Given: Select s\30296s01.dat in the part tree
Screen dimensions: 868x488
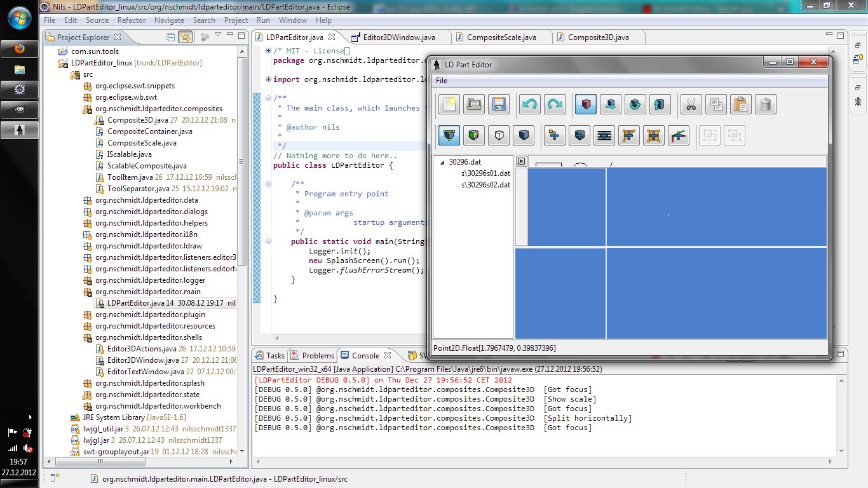Looking at the screenshot, I should click(x=485, y=173).
